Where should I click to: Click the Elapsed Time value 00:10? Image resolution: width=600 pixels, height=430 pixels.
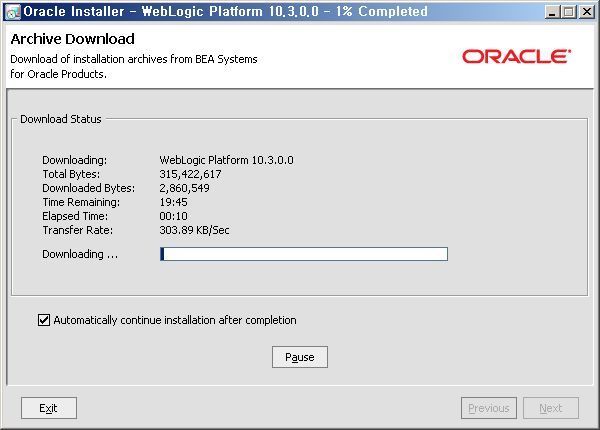(173, 216)
